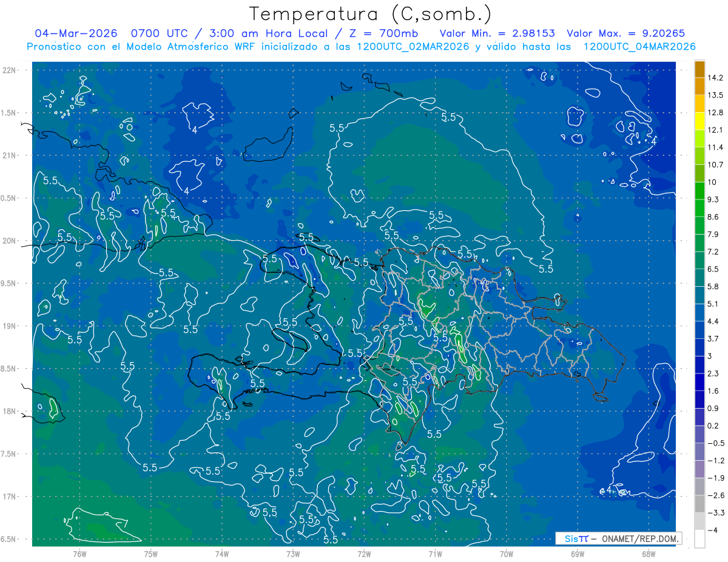Click the 17N latitude axis label
728x562 pixels.
[9, 497]
